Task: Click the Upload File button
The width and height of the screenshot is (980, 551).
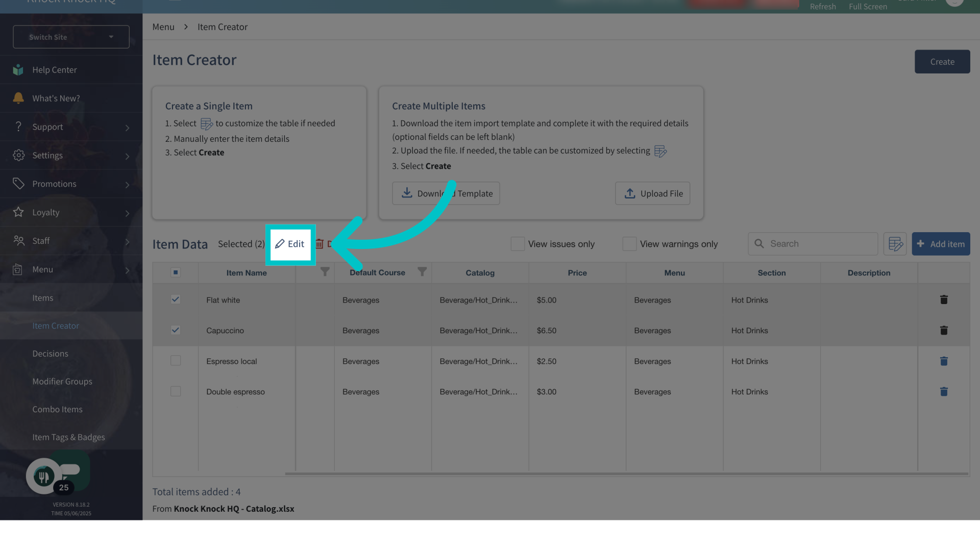Action: [x=652, y=193]
